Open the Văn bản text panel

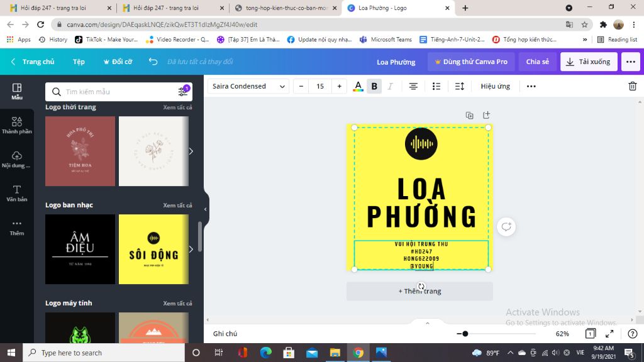pyautogui.click(x=17, y=193)
